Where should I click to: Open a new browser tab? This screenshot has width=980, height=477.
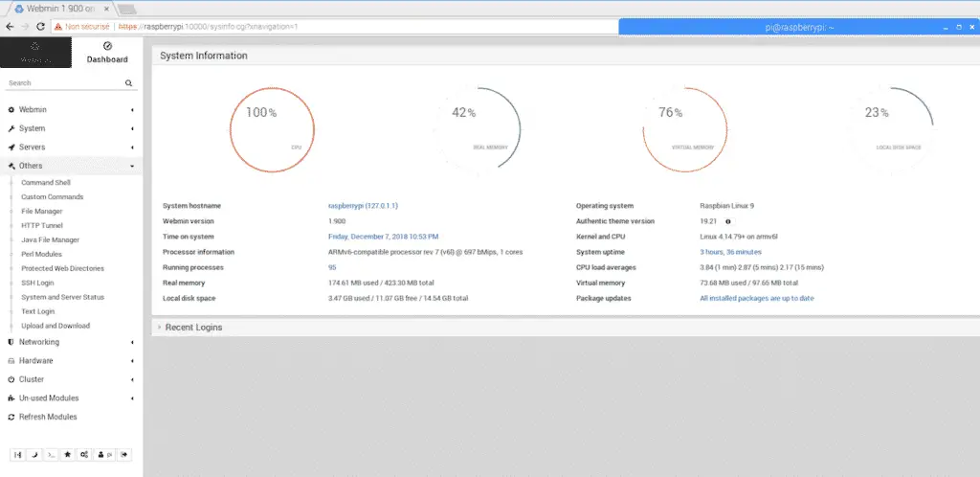127,10
